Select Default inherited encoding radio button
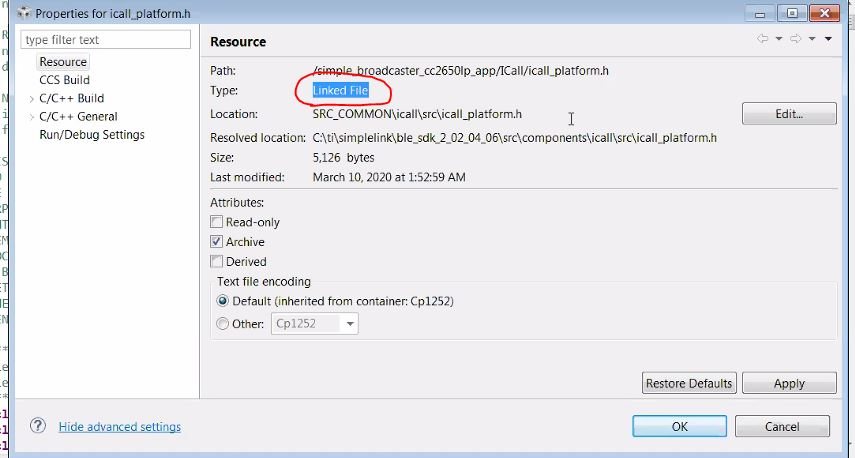Screen dimensions: 855x458 (224, 301)
